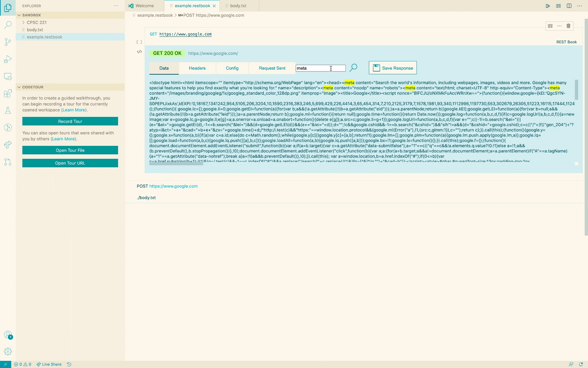
Task: Click the Open Tour URL button
Action: [70, 163]
